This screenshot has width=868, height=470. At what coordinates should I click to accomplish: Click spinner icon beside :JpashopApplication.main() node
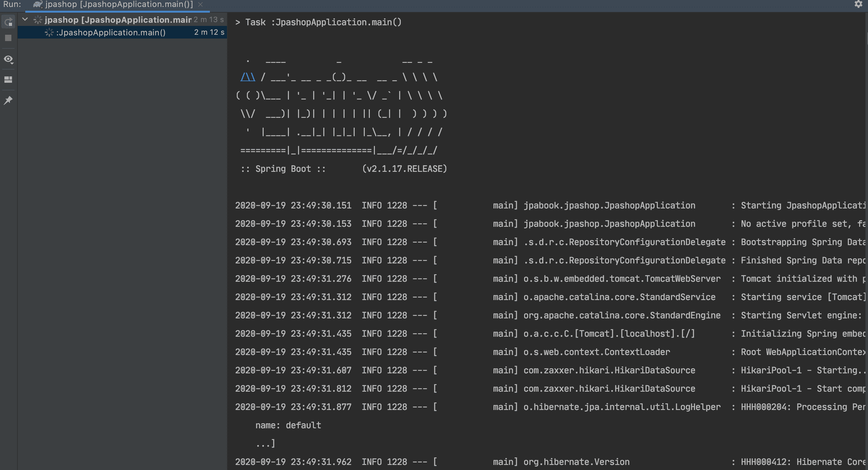[49, 32]
